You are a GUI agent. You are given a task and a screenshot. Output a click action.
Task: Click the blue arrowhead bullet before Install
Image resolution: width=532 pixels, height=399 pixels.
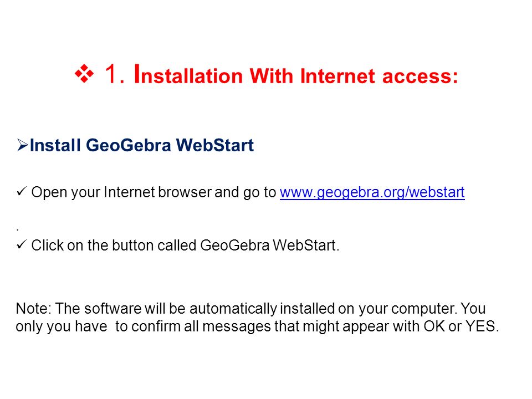coord(22,145)
